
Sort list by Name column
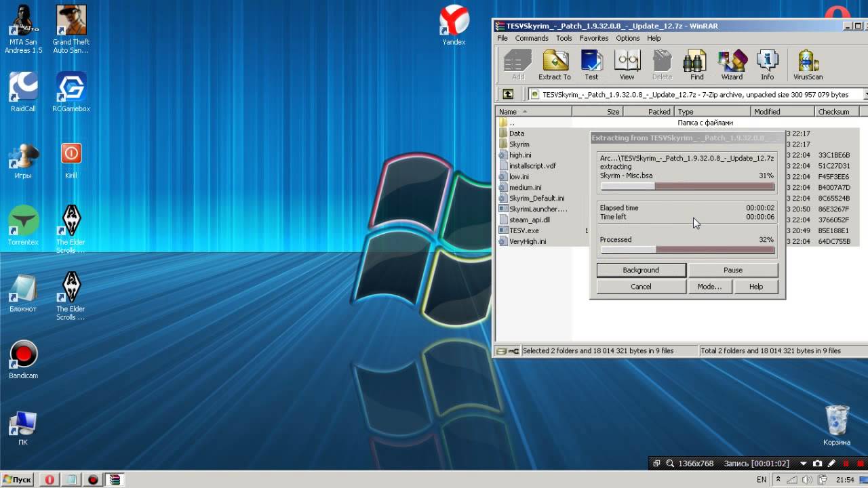(534, 112)
